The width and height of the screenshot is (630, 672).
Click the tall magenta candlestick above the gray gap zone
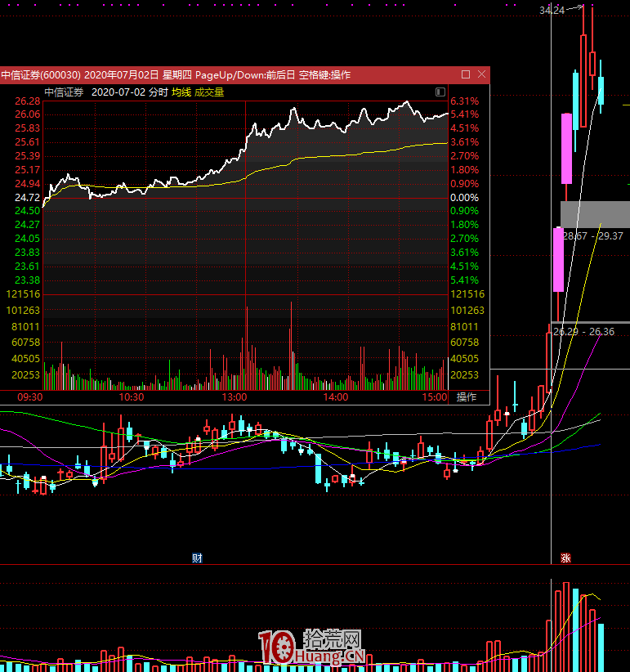[565, 149]
